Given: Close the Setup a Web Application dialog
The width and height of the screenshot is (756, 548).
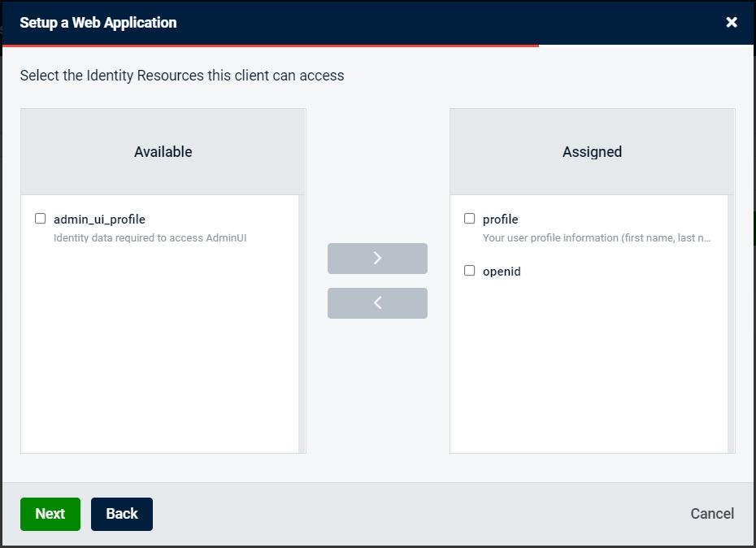Looking at the screenshot, I should [732, 22].
